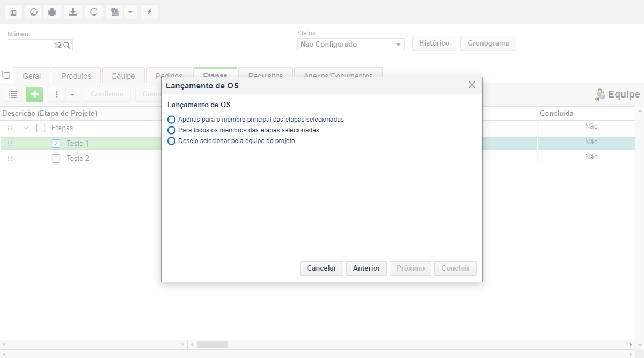Click the lightning bolt toolbar icon
Viewport: 644px width, 358px height.
coord(149,12)
